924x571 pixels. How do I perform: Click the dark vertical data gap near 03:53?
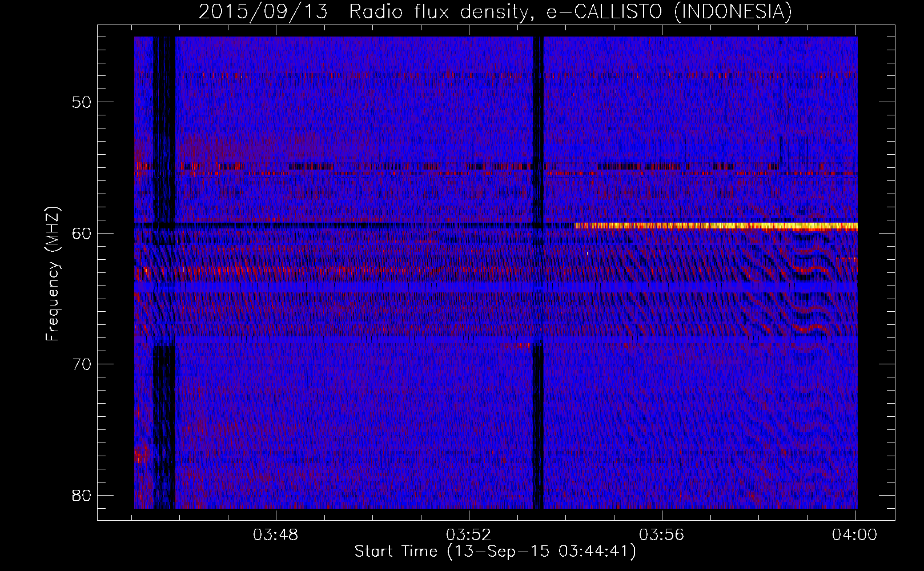point(538,272)
